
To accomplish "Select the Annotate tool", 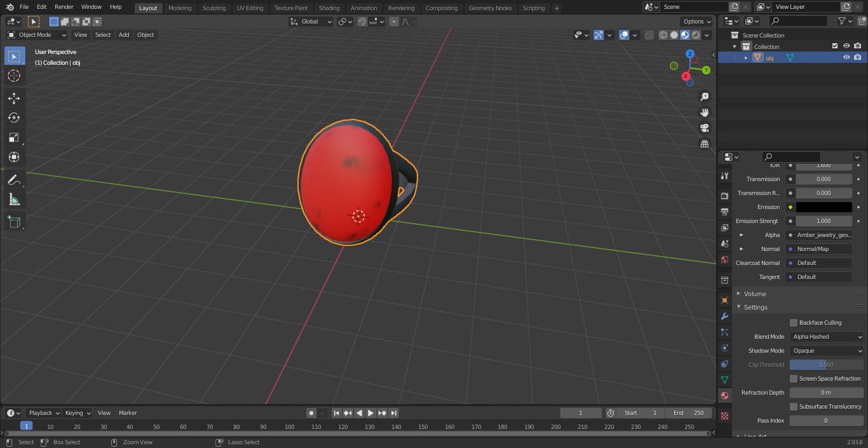I will tap(14, 180).
